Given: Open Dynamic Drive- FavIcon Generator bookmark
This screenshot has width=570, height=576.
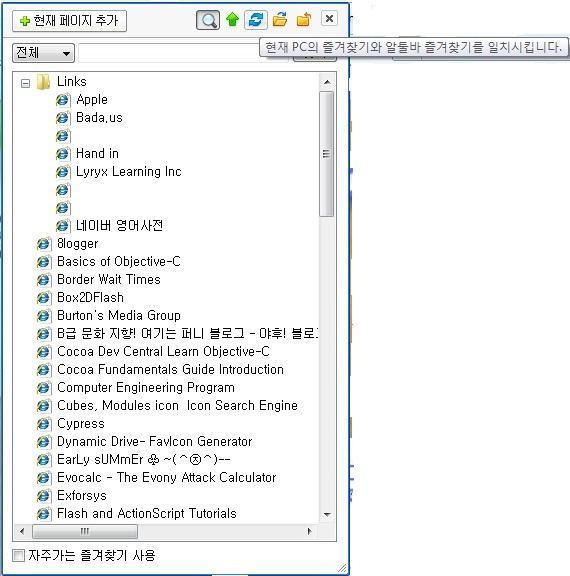Looking at the screenshot, I should click(155, 442).
